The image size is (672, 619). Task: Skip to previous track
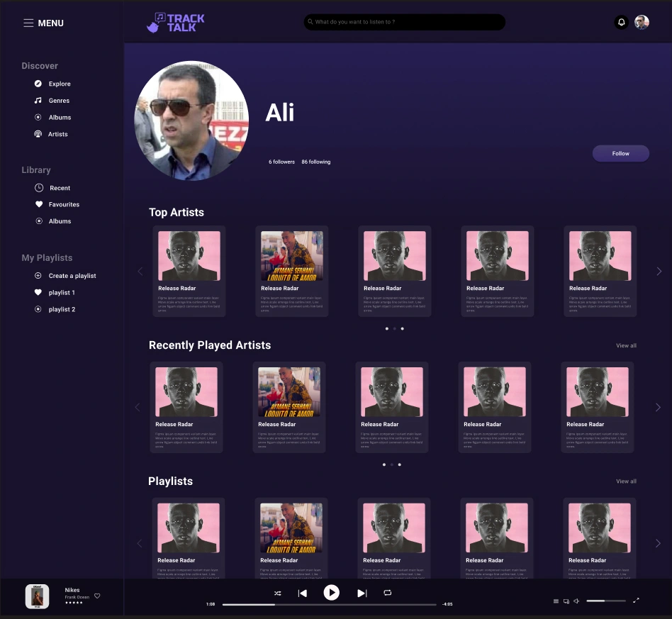(x=303, y=593)
